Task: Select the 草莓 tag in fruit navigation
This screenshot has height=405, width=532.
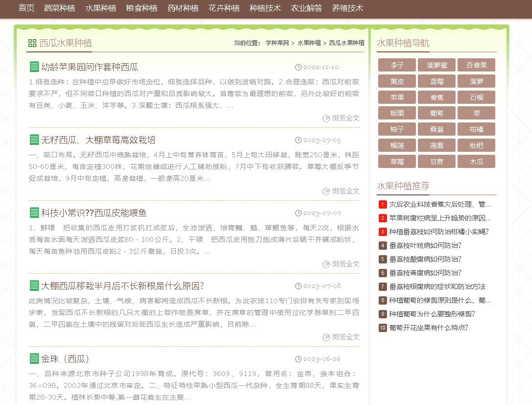Action: [x=397, y=161]
